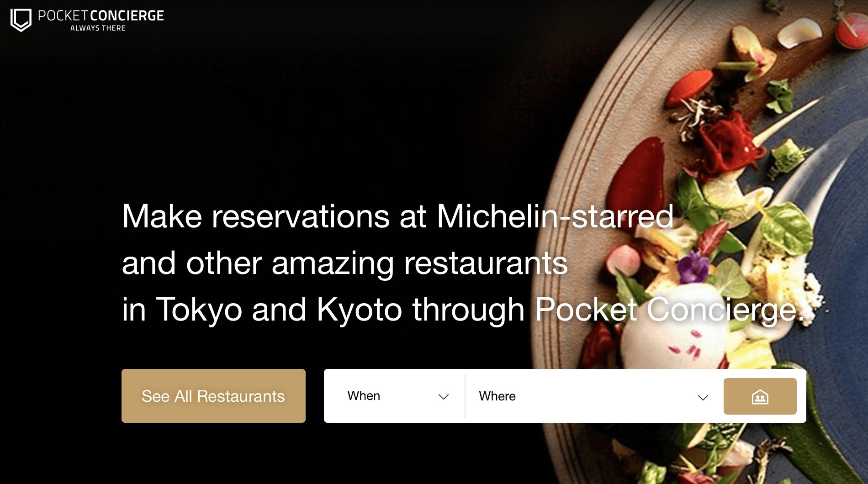Click the purple flower garnish on plate
The width and height of the screenshot is (868, 484).
tap(693, 266)
